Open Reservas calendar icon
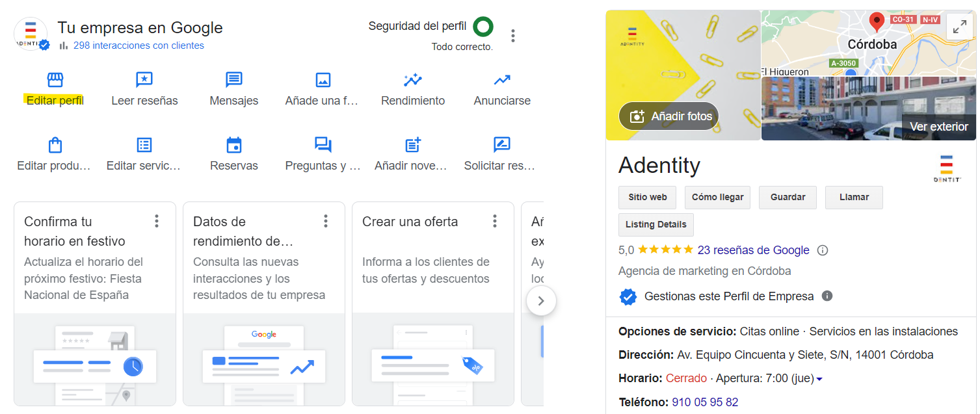 click(x=233, y=145)
